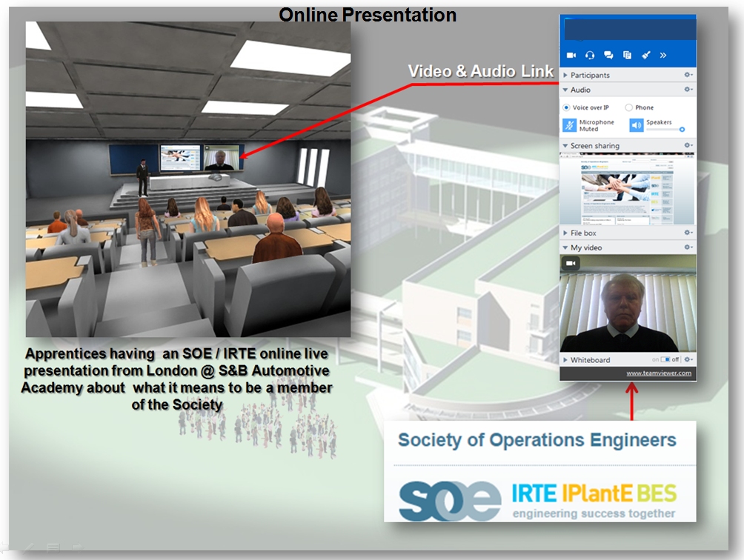Click the "Microphone Muted" status text
744x560 pixels.
(x=597, y=125)
